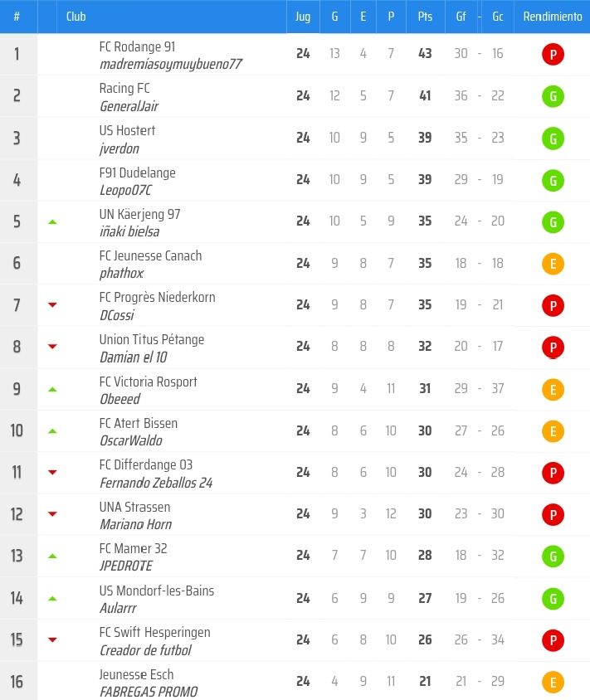Click the red P badge for Union Titus Pétange
This screenshot has width=590, height=700.
point(552,347)
